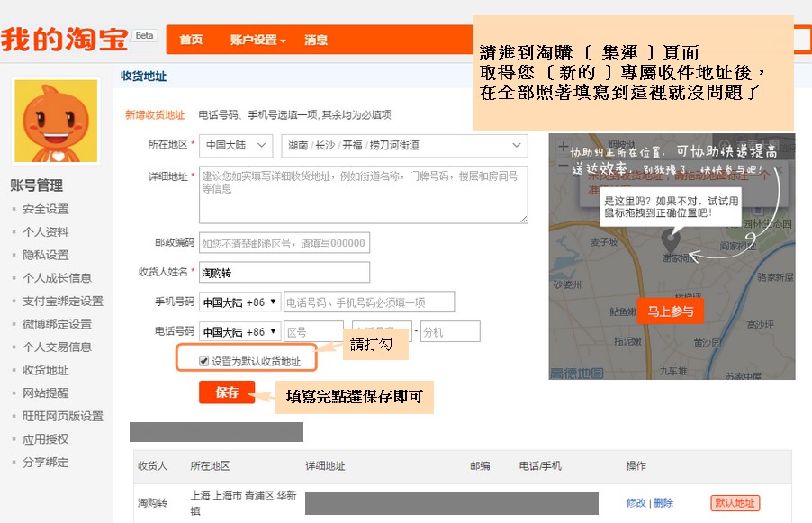The height and width of the screenshot is (523, 812).
Task: Open 隐私设置 in the sidebar
Action: (x=46, y=255)
